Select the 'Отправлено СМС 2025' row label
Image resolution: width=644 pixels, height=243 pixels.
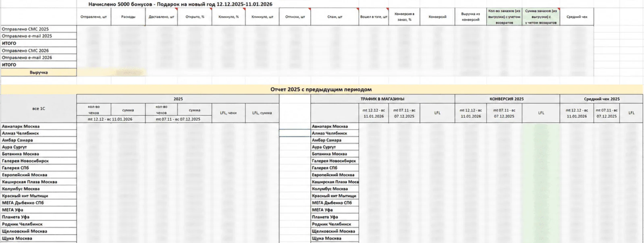click(x=39, y=29)
